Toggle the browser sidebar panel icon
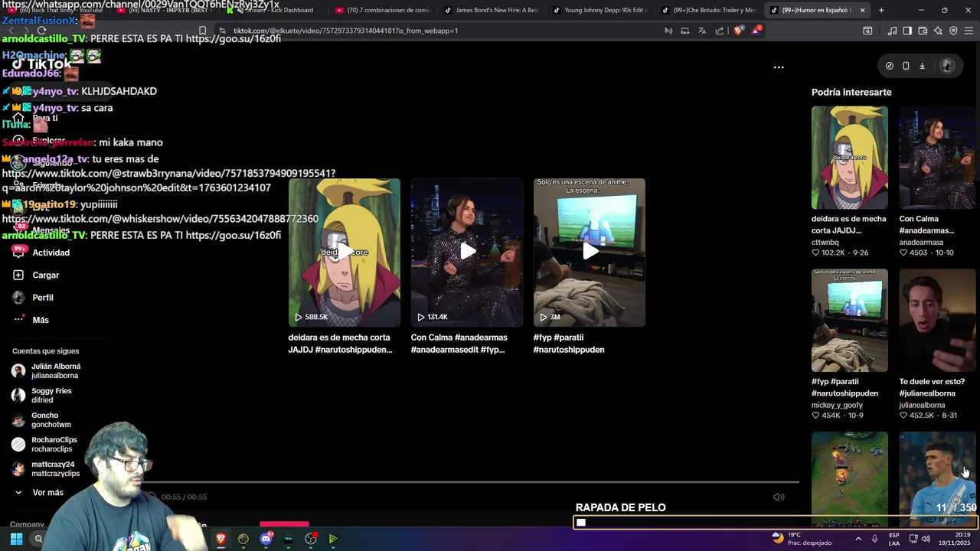 click(x=907, y=31)
